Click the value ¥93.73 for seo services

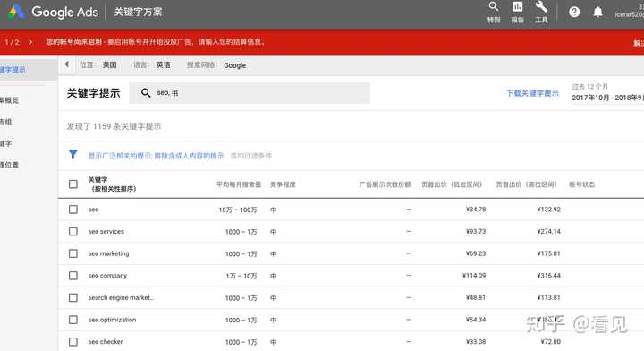pos(476,231)
